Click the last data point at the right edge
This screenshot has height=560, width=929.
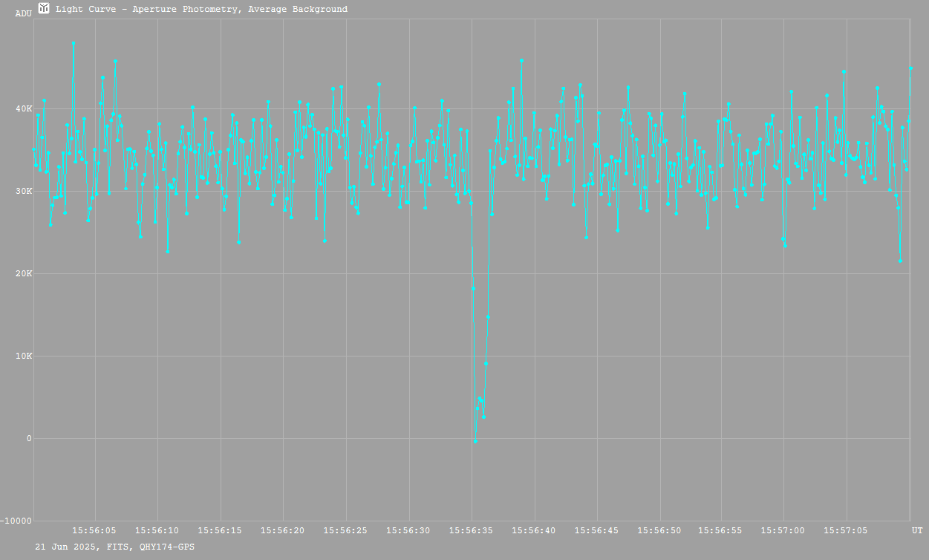[x=911, y=68]
